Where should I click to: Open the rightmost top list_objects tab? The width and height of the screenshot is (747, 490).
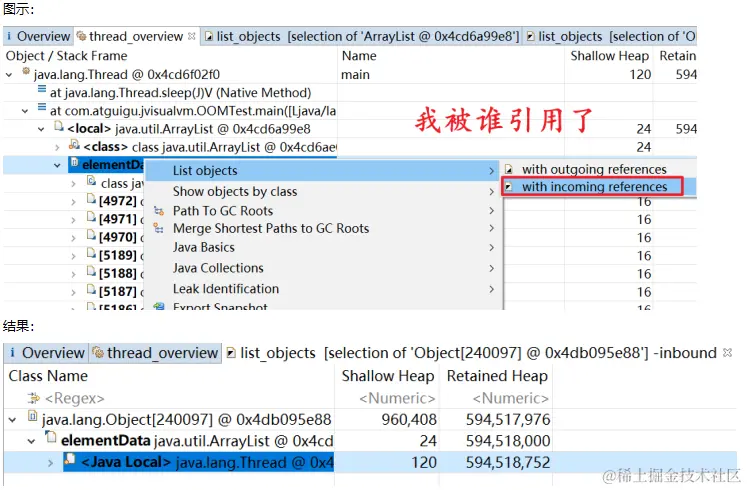click(x=611, y=36)
